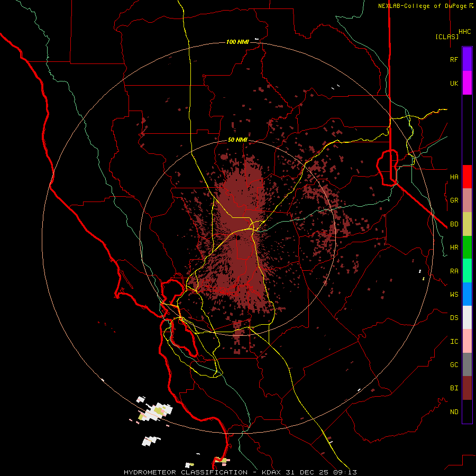
Task: Click the 'ND' legend label
Action: pyautogui.click(x=454, y=412)
